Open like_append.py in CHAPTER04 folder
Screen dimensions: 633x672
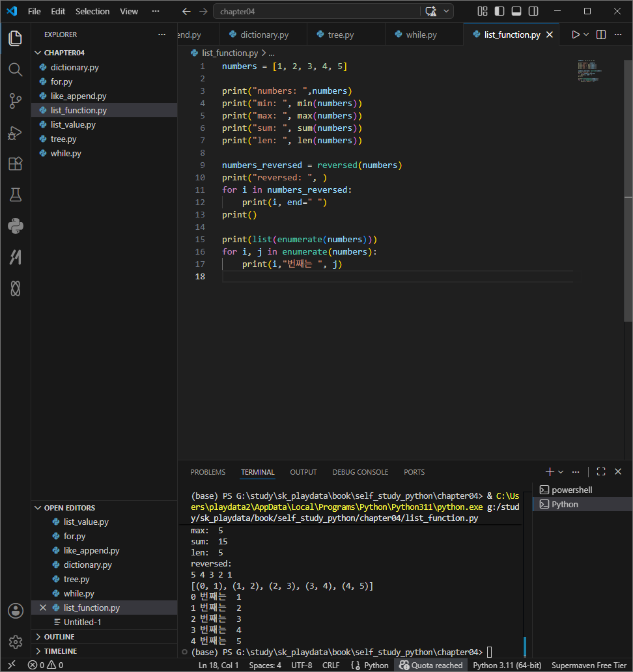[x=104, y=96]
